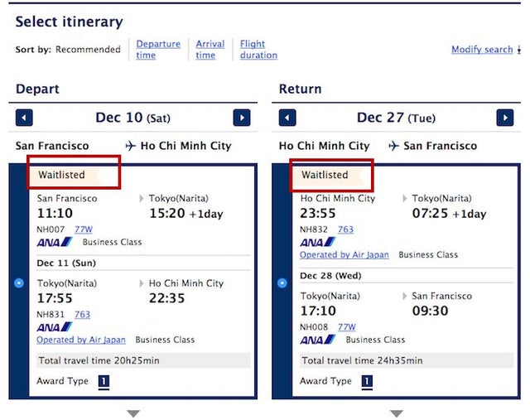Go to next departure date after Dec 10
This screenshot has width=530, height=420.
click(x=242, y=118)
